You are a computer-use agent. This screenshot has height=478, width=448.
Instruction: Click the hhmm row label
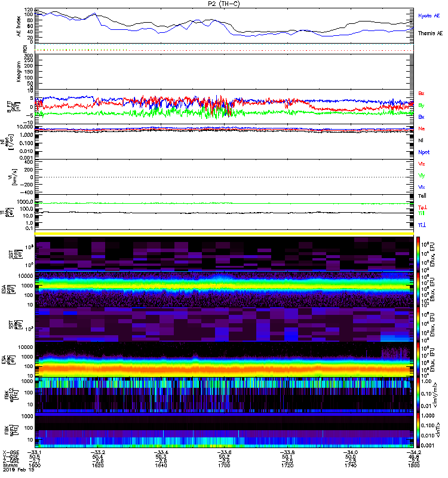[10, 465]
